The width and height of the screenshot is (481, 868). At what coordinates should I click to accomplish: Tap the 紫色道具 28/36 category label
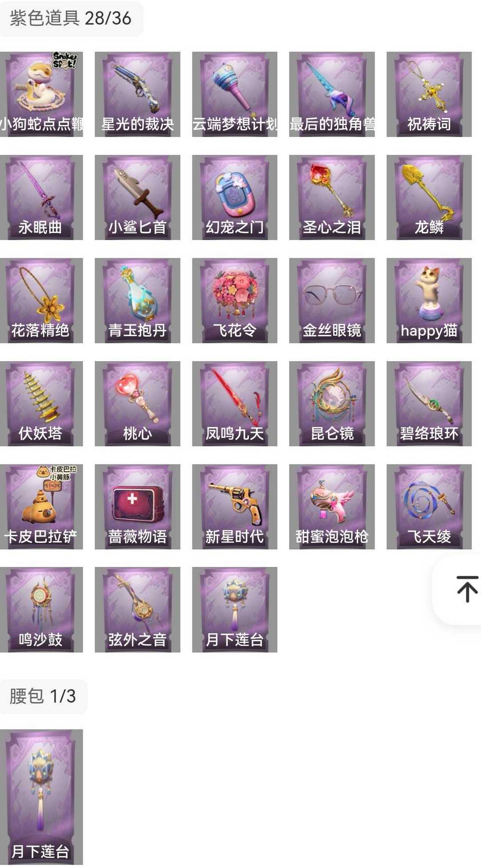pos(71,19)
